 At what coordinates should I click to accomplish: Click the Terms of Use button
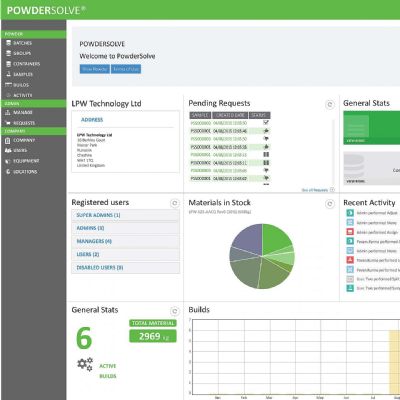point(126,69)
